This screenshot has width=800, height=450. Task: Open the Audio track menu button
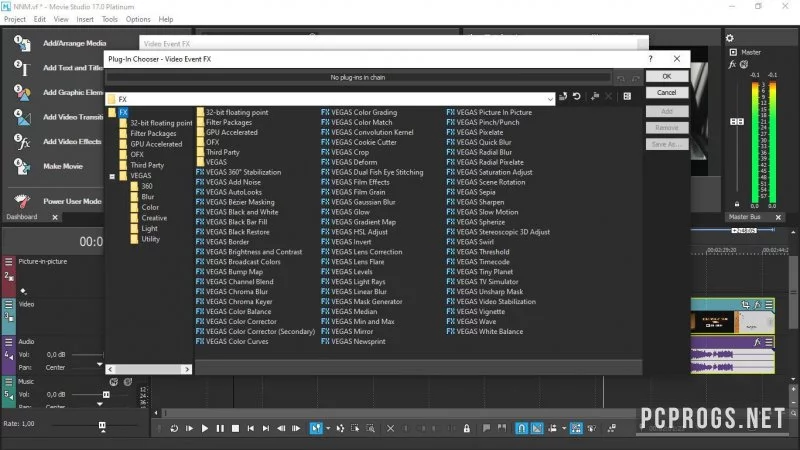[x=9, y=342]
